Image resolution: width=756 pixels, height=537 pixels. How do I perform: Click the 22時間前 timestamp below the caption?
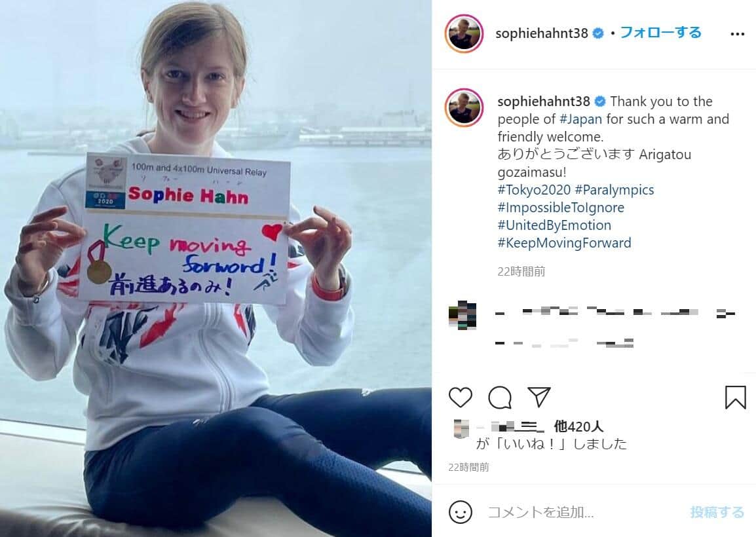pos(521,271)
